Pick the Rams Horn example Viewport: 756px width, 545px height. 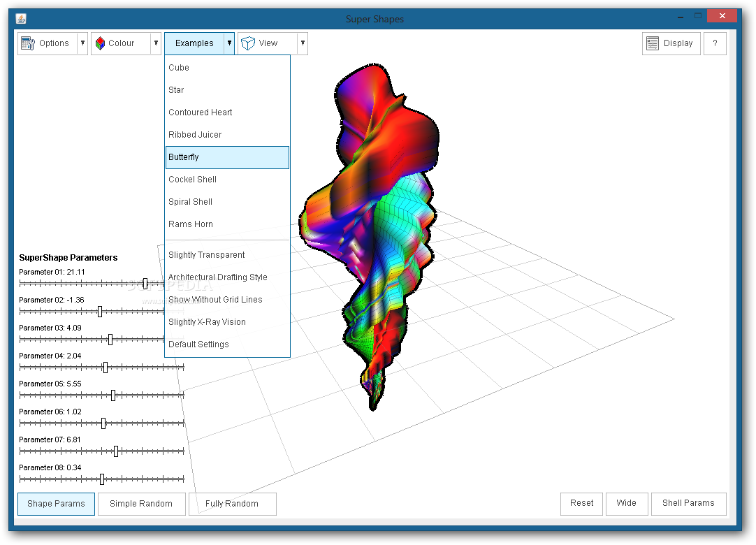pos(227,224)
